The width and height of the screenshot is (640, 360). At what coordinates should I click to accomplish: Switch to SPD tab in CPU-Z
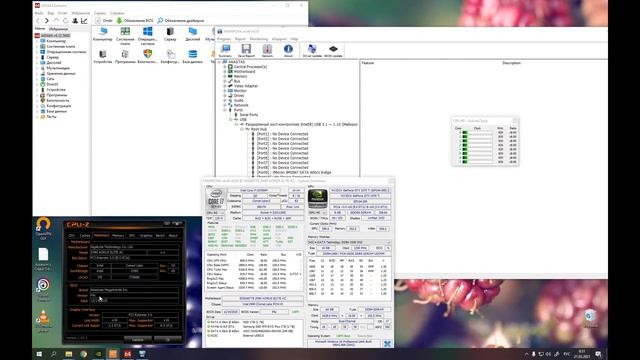[x=132, y=236]
